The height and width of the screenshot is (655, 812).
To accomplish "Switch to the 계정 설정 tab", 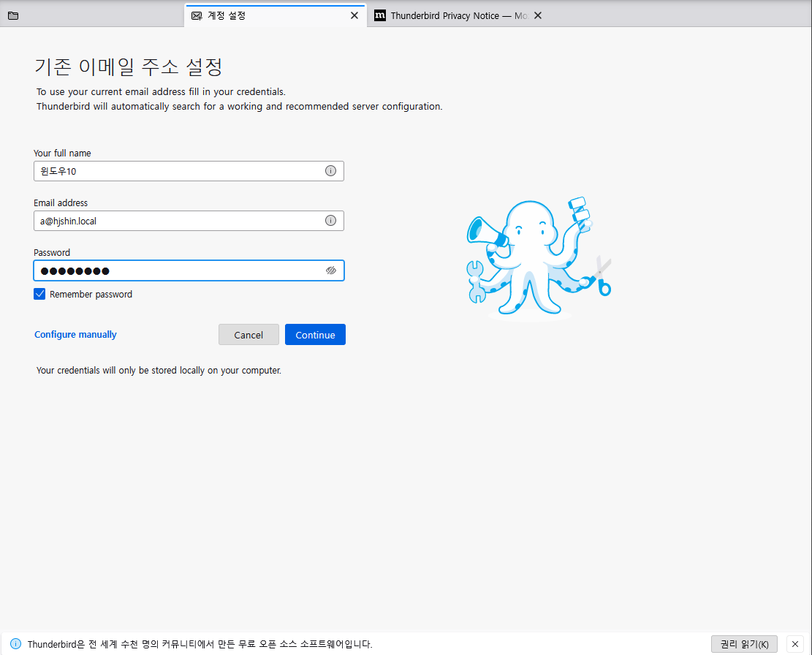I will 276,15.
